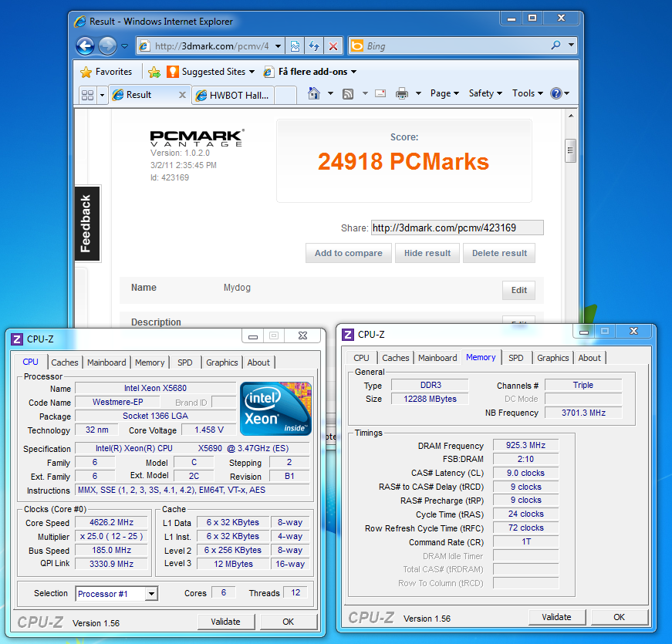Click the Share URL text field
The image size is (672, 644).
click(x=458, y=228)
